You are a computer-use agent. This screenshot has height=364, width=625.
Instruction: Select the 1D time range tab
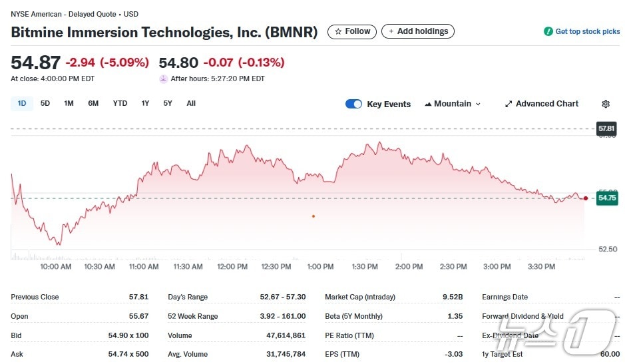click(x=22, y=103)
